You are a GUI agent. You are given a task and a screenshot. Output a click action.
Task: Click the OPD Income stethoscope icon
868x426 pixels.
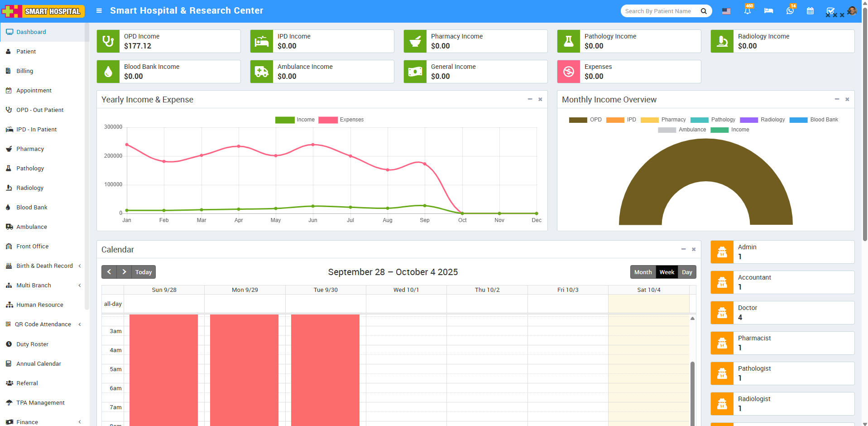[108, 41]
